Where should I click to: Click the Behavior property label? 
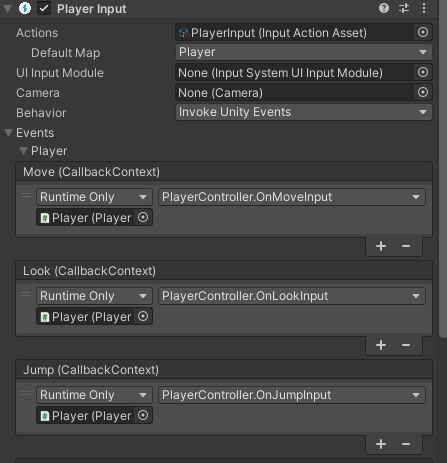pyautogui.click(x=41, y=113)
